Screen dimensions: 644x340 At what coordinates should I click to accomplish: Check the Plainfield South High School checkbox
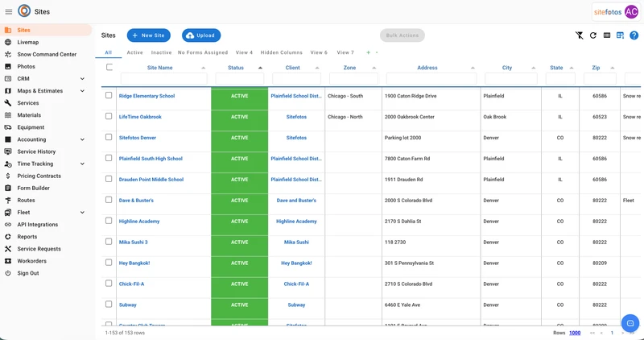109,158
